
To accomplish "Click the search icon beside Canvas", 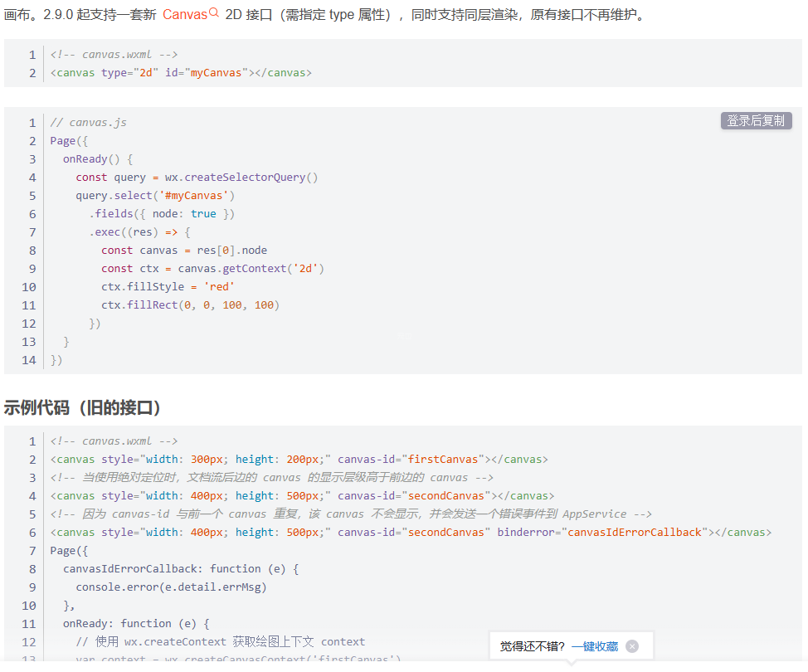I will coord(214,13).
